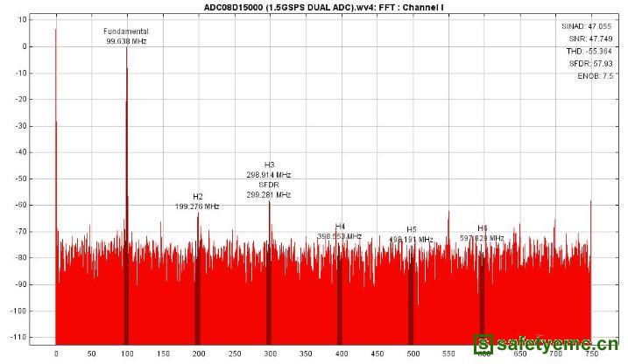Click the Fundamental 99.638 MHz label
Image resolution: width=628 pixels, height=364 pixels.
coord(126,36)
